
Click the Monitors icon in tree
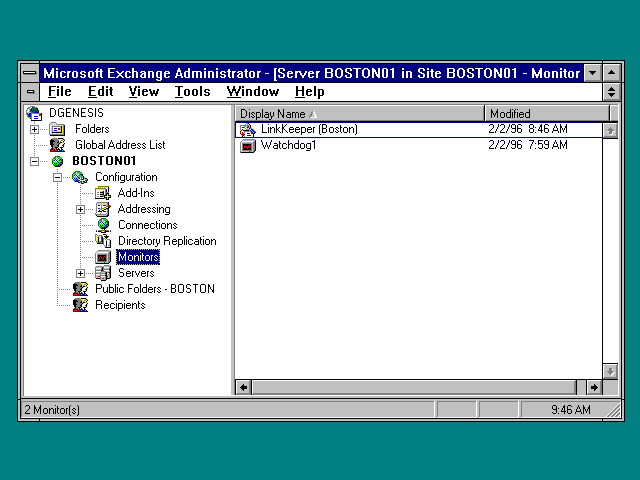[x=102, y=257]
